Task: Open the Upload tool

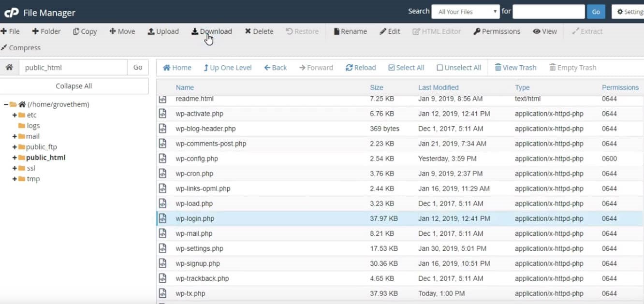Action: [x=163, y=31]
